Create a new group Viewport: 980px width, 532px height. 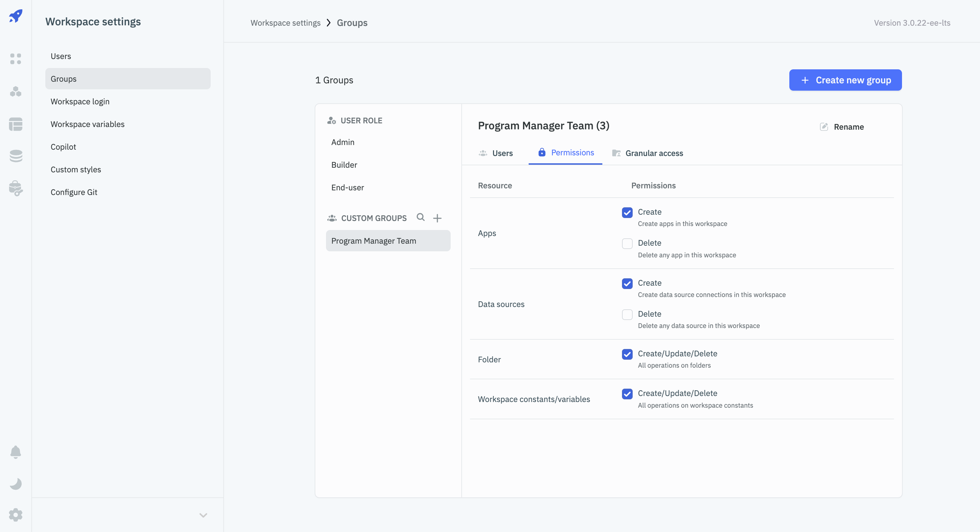tap(845, 80)
